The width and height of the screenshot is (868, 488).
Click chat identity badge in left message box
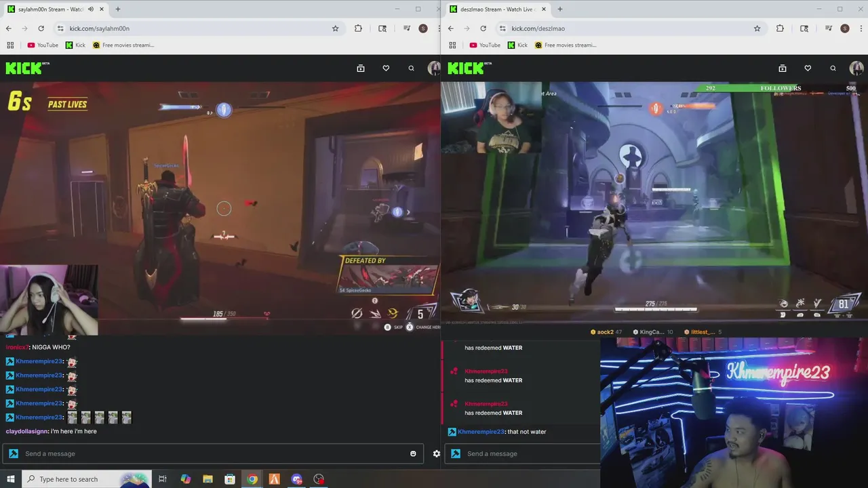14,453
